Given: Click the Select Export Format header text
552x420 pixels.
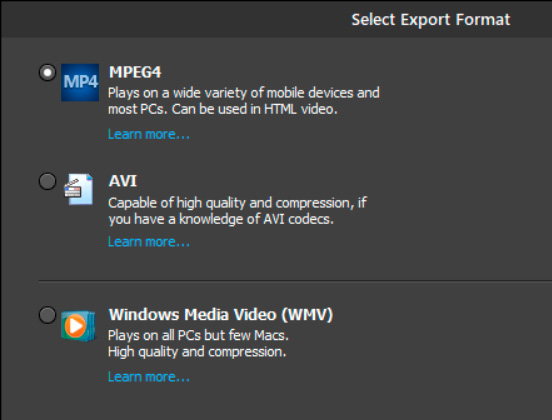Looking at the screenshot, I should 431,19.
